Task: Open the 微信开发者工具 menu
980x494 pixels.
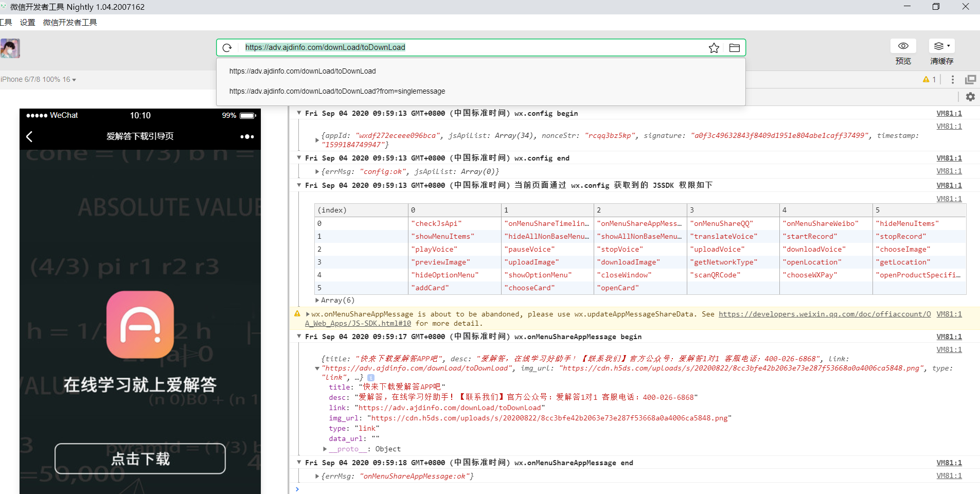Action: click(70, 23)
